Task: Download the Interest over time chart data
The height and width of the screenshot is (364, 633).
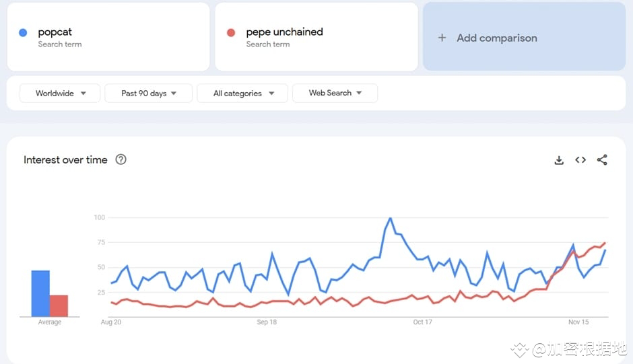Action: 558,160
